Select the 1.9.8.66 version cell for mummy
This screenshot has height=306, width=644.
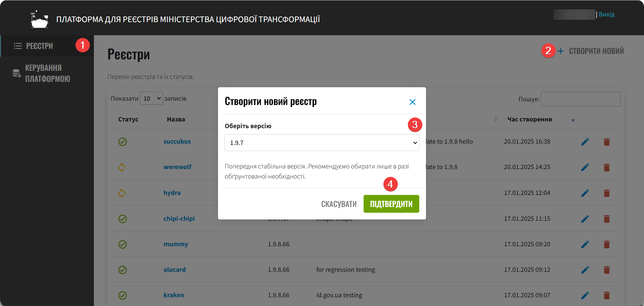278,244
